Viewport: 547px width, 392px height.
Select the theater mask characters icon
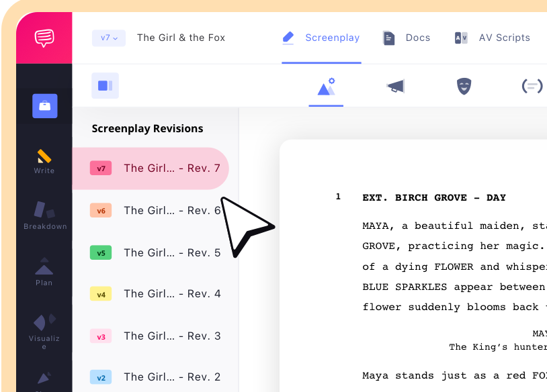click(x=464, y=86)
